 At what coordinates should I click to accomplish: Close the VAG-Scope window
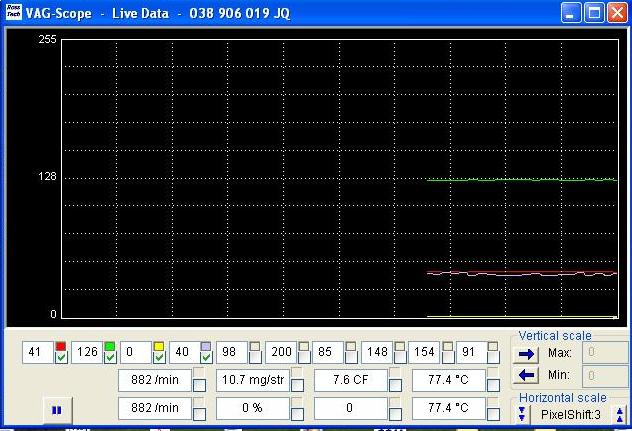pos(617,13)
